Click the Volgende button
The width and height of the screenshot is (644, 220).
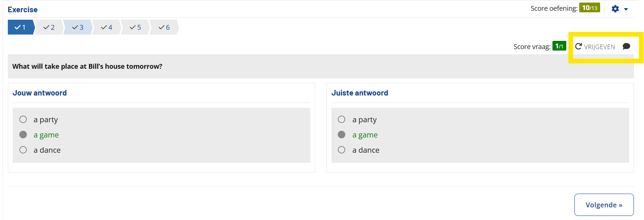point(604,205)
